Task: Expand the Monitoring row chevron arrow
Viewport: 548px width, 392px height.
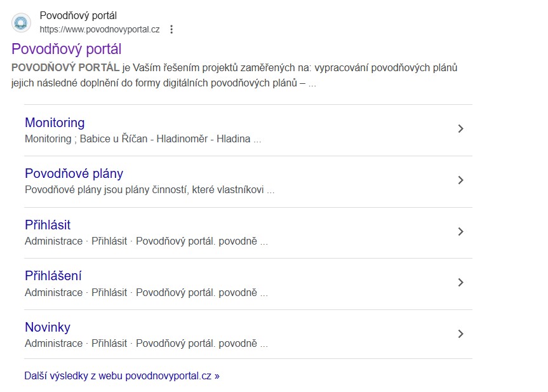Action: 461,129
